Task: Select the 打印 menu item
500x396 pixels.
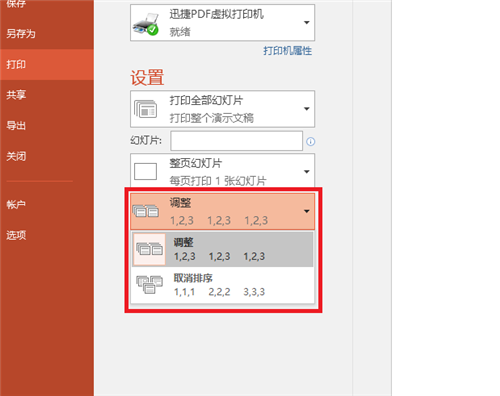Action: 47,64
